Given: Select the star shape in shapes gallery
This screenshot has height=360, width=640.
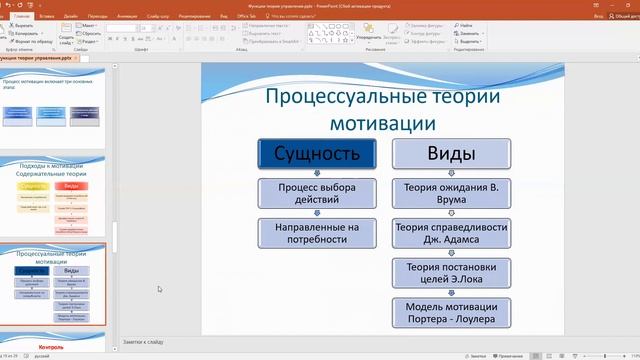Looking at the screenshot, I should 345,40.
